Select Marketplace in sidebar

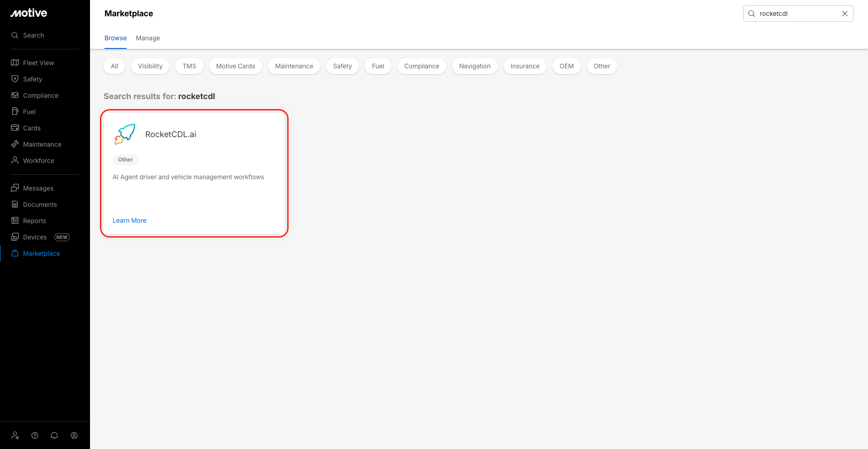[x=35, y=253]
